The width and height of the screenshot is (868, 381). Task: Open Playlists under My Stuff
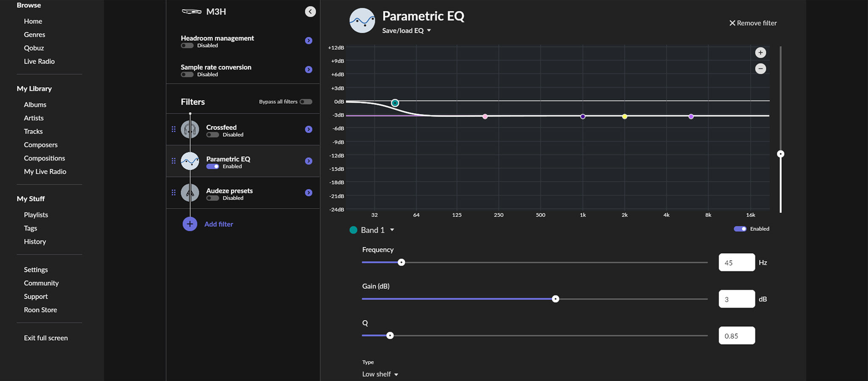click(x=36, y=215)
